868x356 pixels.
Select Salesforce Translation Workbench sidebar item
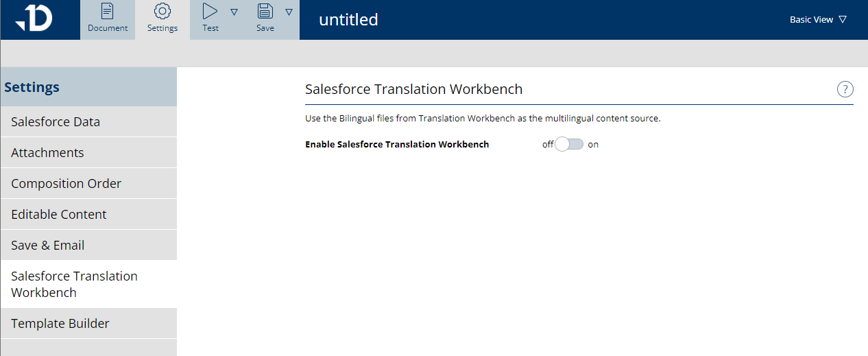point(74,284)
